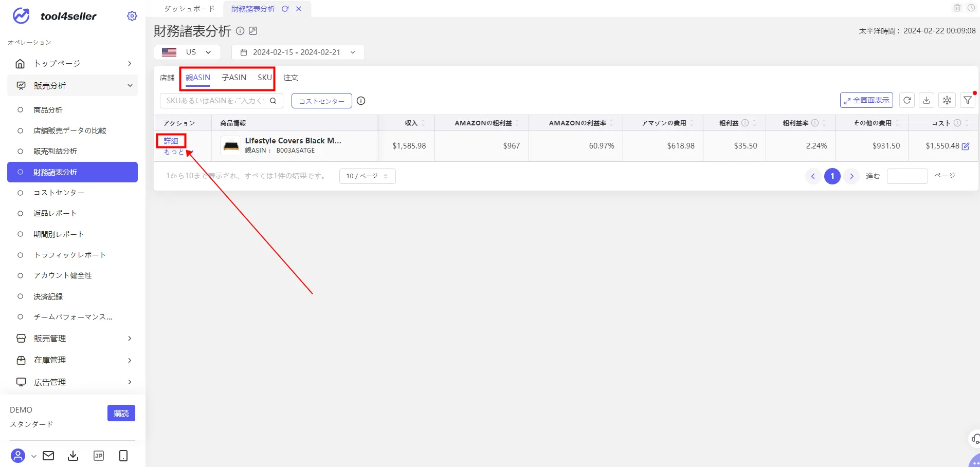Switch language with the JP icon
Screen dimensions: 980x467
(x=99, y=456)
